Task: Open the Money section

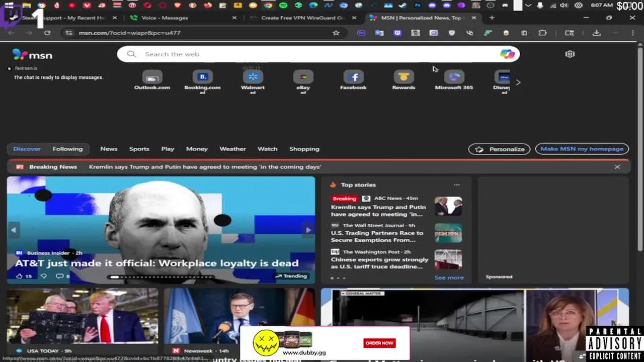Action: pos(197,149)
